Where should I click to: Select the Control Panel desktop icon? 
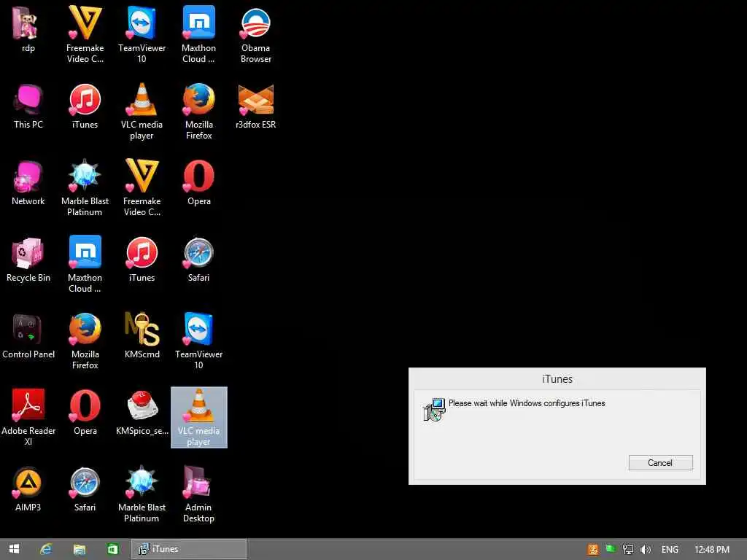(x=28, y=336)
